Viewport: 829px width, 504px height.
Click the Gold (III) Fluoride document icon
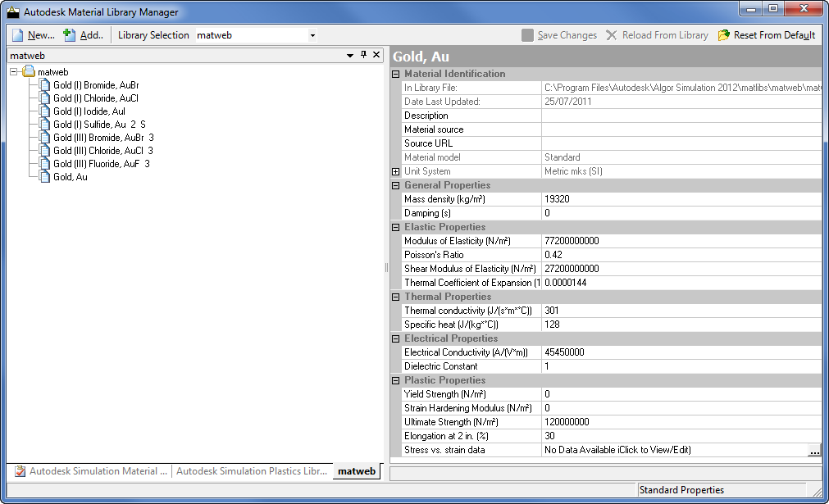[x=45, y=164]
